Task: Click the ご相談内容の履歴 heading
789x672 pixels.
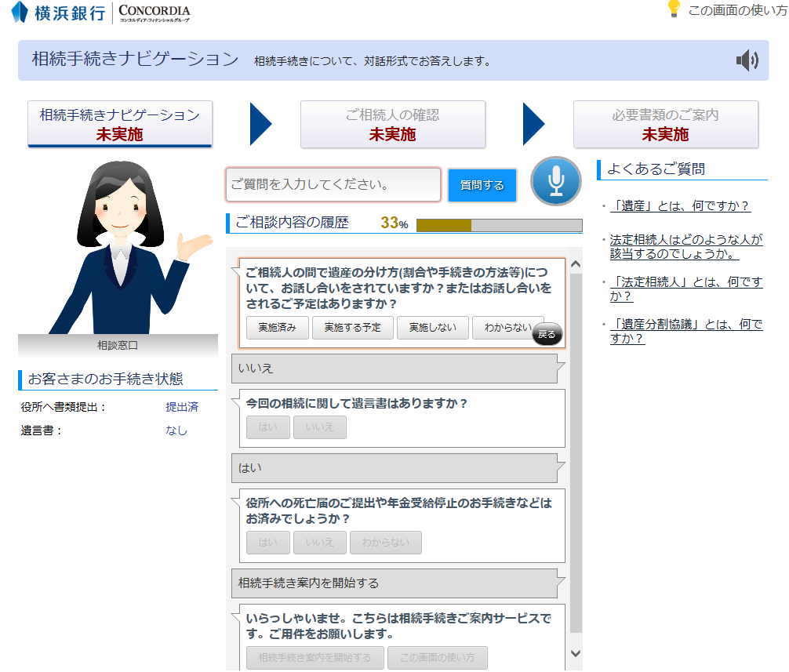Action: coord(293,223)
